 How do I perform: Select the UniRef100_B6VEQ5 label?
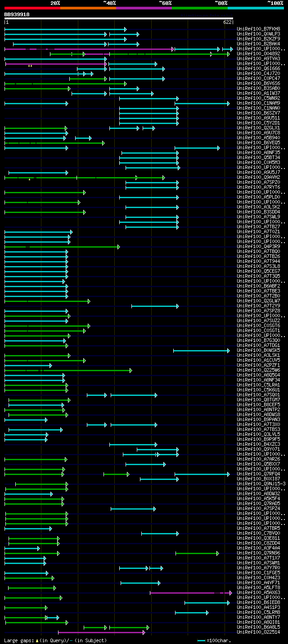258,143
